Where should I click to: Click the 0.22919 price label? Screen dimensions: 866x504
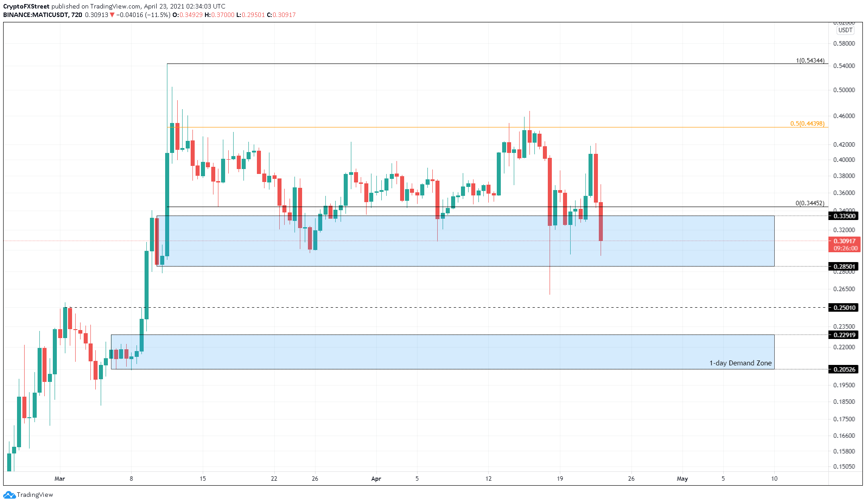[x=844, y=335]
